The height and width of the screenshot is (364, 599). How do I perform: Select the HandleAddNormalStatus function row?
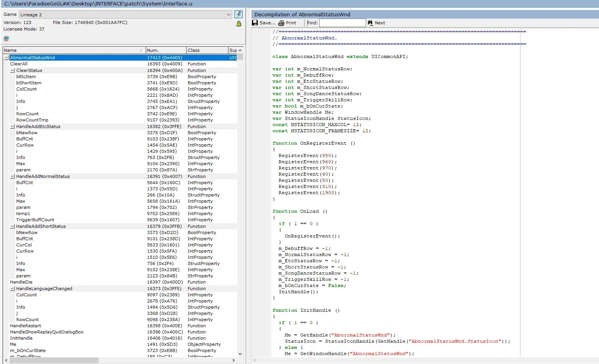pos(120,176)
